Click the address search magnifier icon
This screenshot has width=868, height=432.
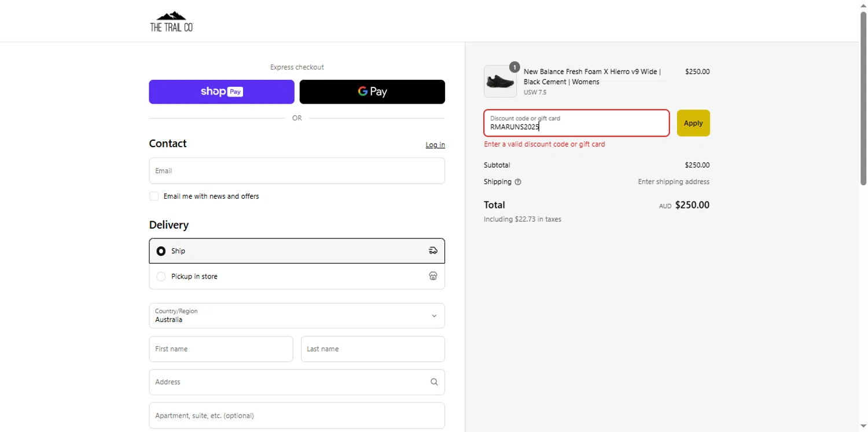(434, 382)
